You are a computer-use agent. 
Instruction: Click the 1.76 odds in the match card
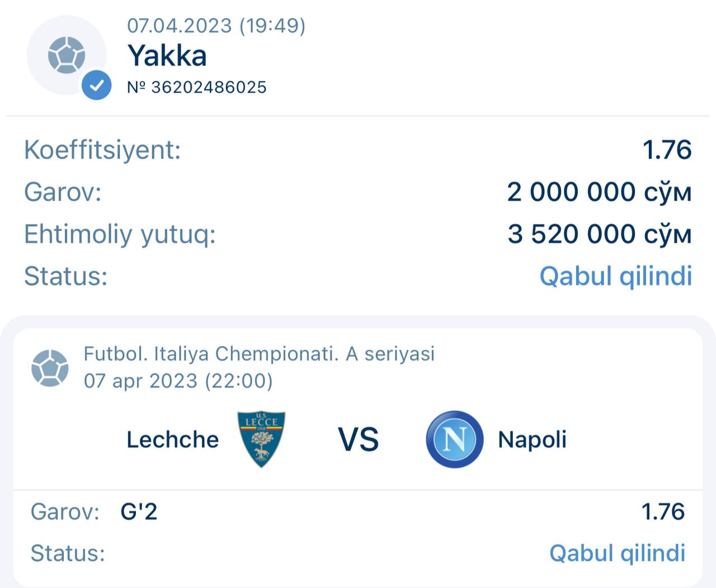(x=663, y=511)
